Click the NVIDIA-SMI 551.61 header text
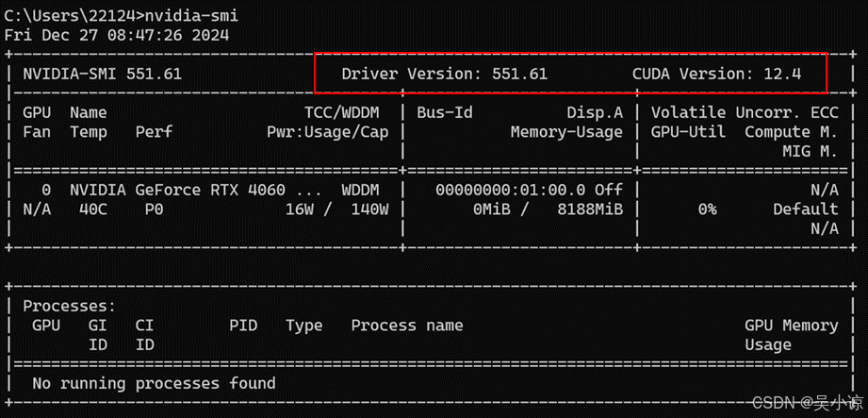 (103, 74)
